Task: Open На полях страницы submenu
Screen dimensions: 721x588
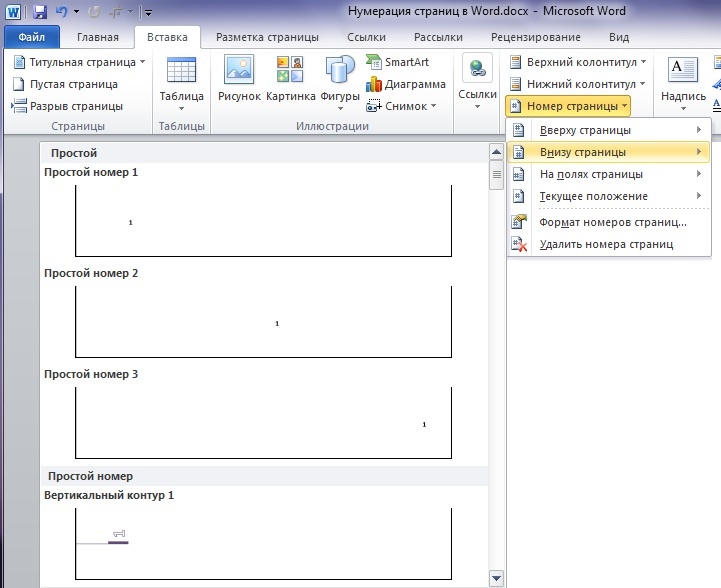Action: [609, 174]
